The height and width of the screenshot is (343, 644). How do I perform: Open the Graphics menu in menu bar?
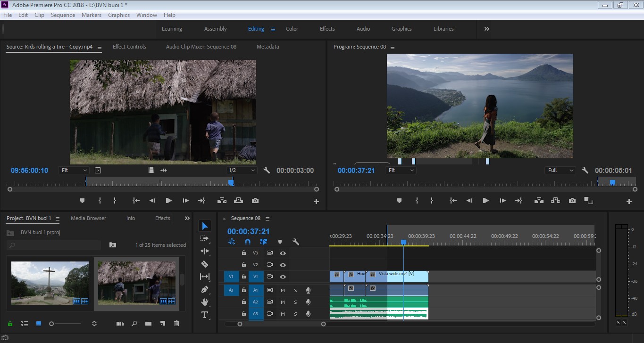(119, 15)
